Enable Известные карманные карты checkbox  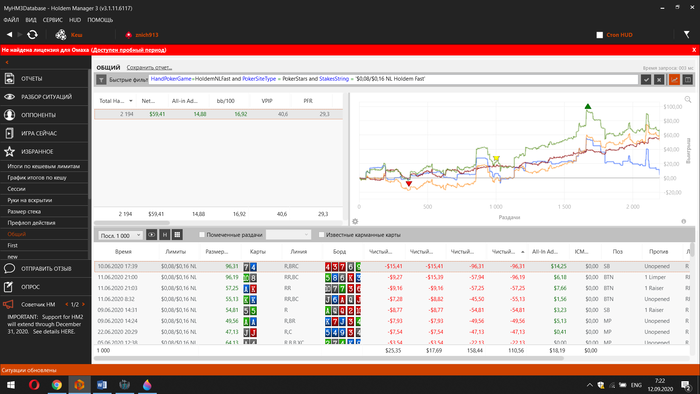pos(321,235)
